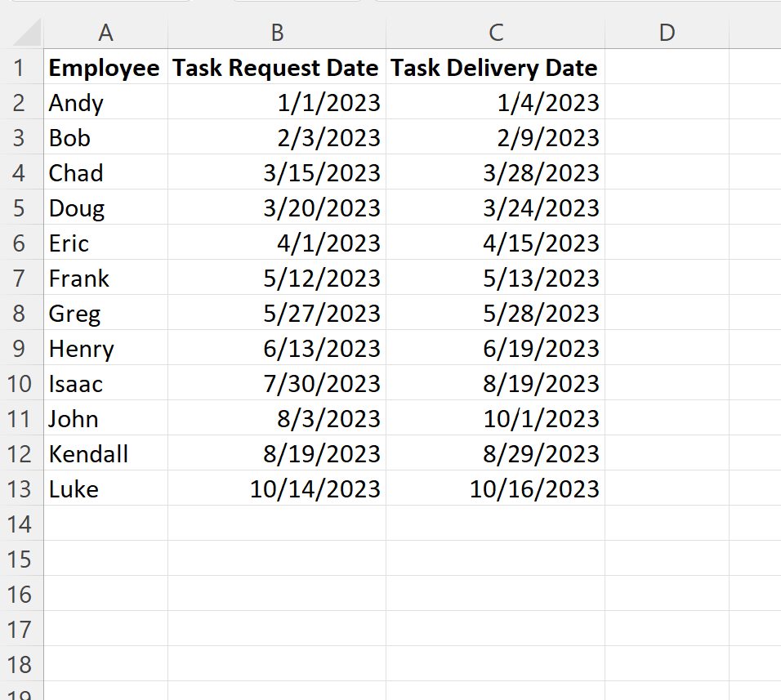781x700 pixels.
Task: Select the cell containing Andy
Action: pyautogui.click(x=105, y=103)
